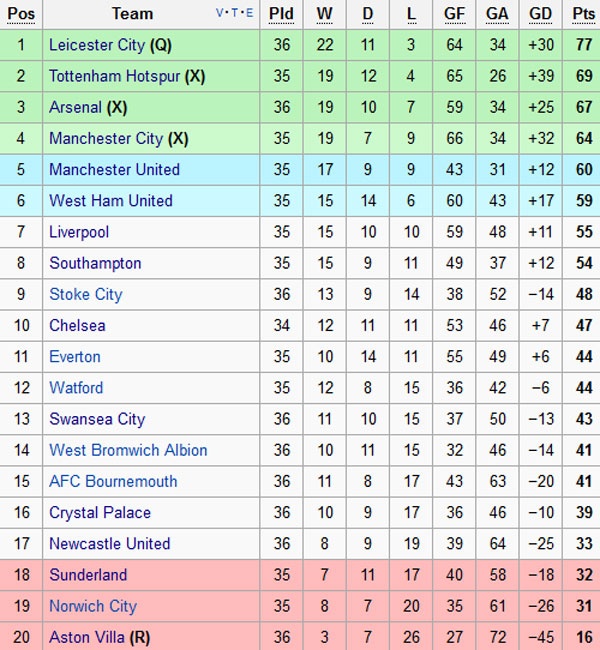Open the West Ham United link
Image resolution: width=600 pixels, height=650 pixels.
[110, 200]
